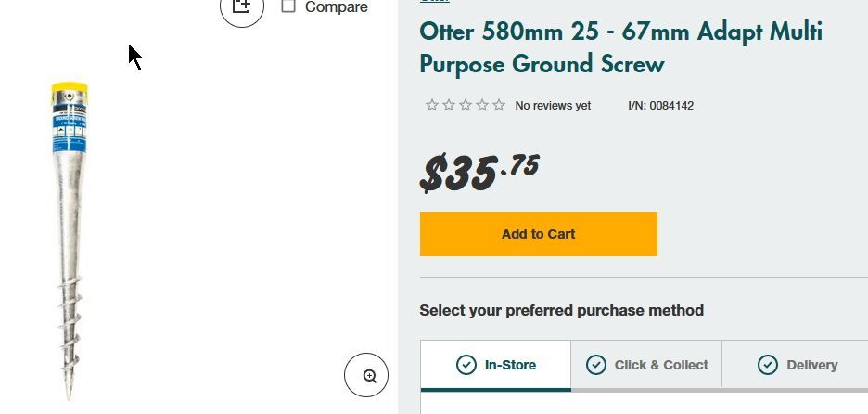Select the fifth rating star
Image resolution: width=868 pixels, height=414 pixels.
[x=499, y=105]
